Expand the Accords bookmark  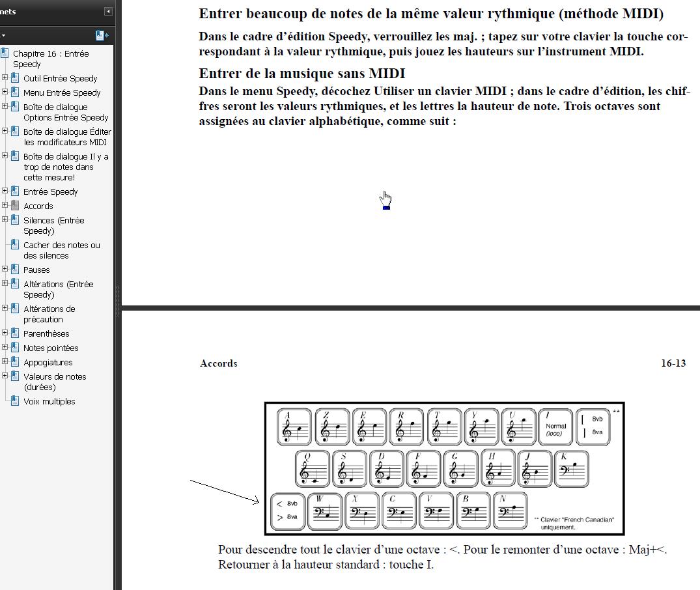pos(6,206)
